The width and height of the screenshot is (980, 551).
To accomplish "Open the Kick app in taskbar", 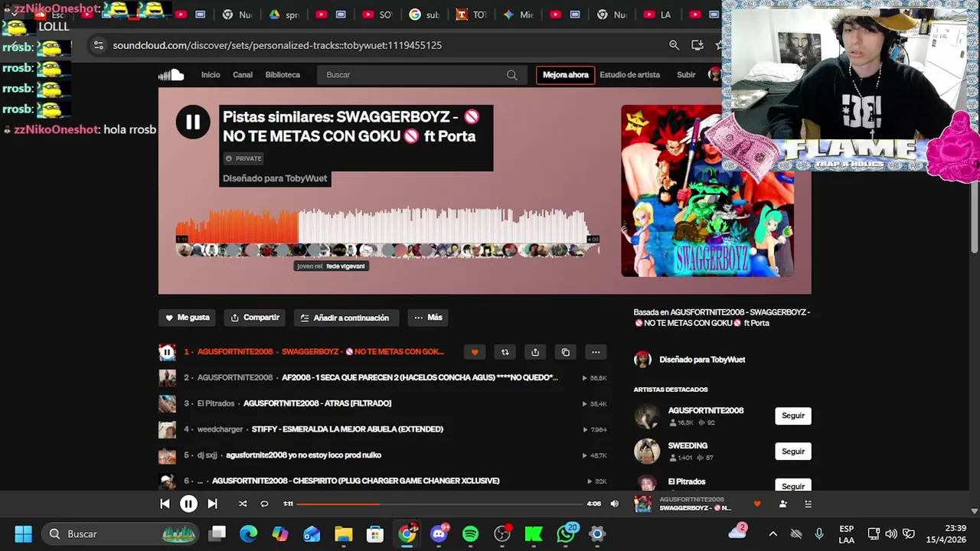I will (534, 533).
